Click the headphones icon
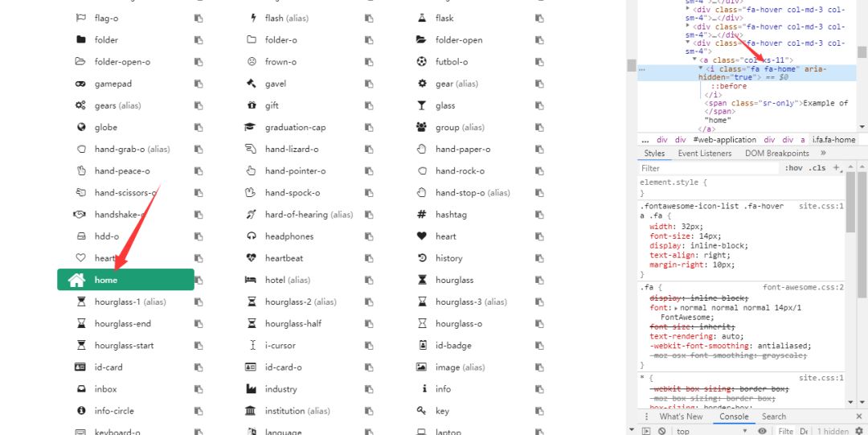 tap(252, 236)
